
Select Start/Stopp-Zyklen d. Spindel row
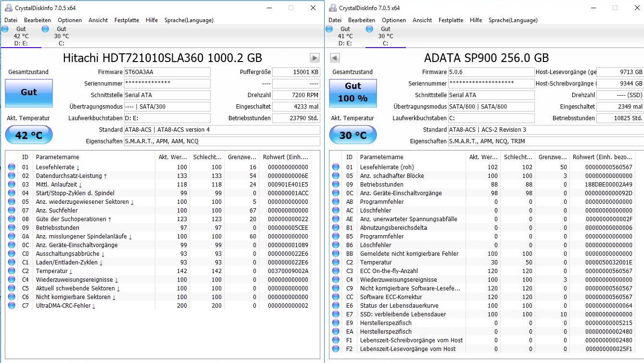[159, 193]
